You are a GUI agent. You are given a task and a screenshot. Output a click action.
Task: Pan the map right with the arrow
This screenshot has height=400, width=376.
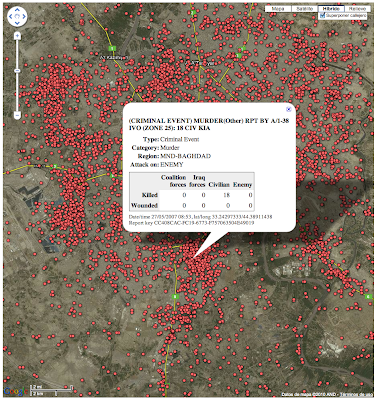23,16
